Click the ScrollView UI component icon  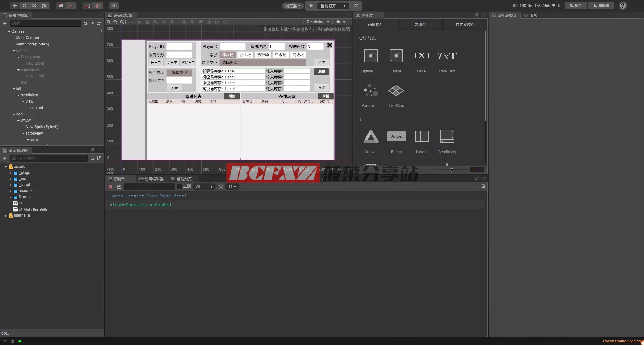pyautogui.click(x=447, y=137)
